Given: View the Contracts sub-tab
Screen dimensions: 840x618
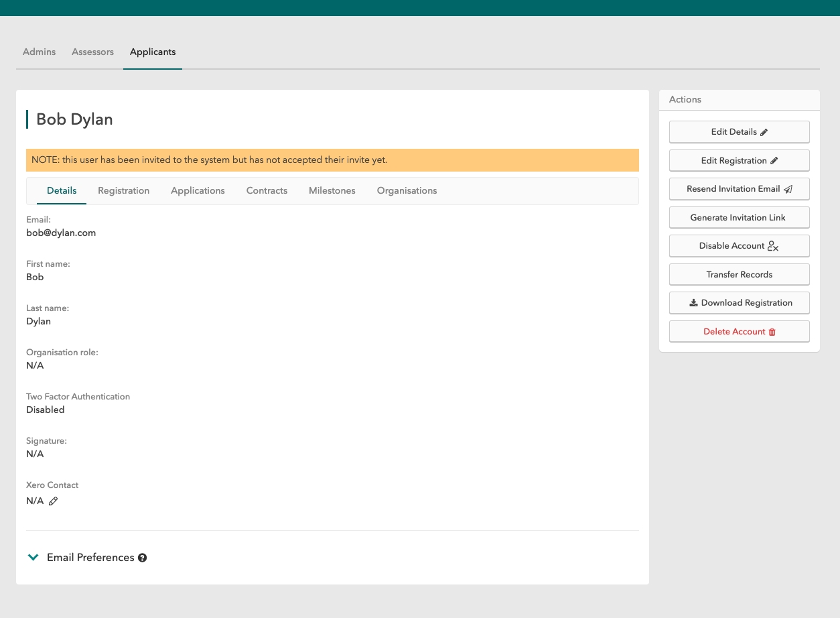Looking at the screenshot, I should coord(267,191).
